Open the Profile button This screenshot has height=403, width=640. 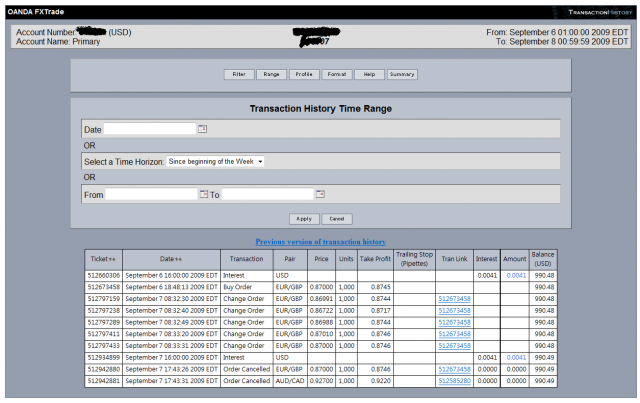[x=304, y=74]
